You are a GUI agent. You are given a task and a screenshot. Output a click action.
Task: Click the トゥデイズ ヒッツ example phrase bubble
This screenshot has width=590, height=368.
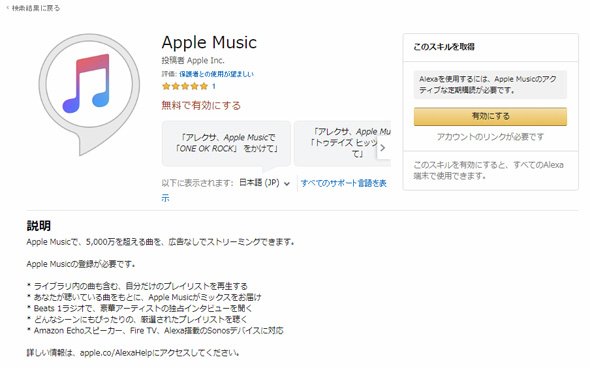(x=342, y=143)
